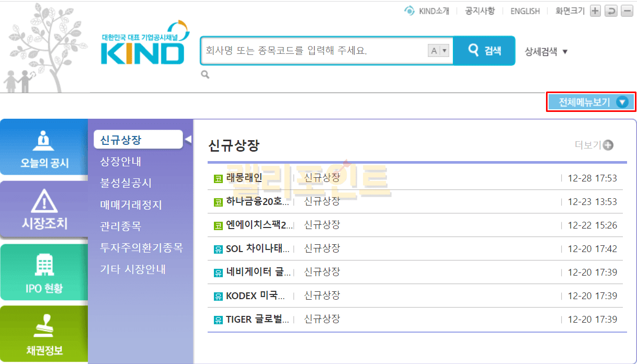Expand the 상세검색 dropdown

[x=546, y=51]
